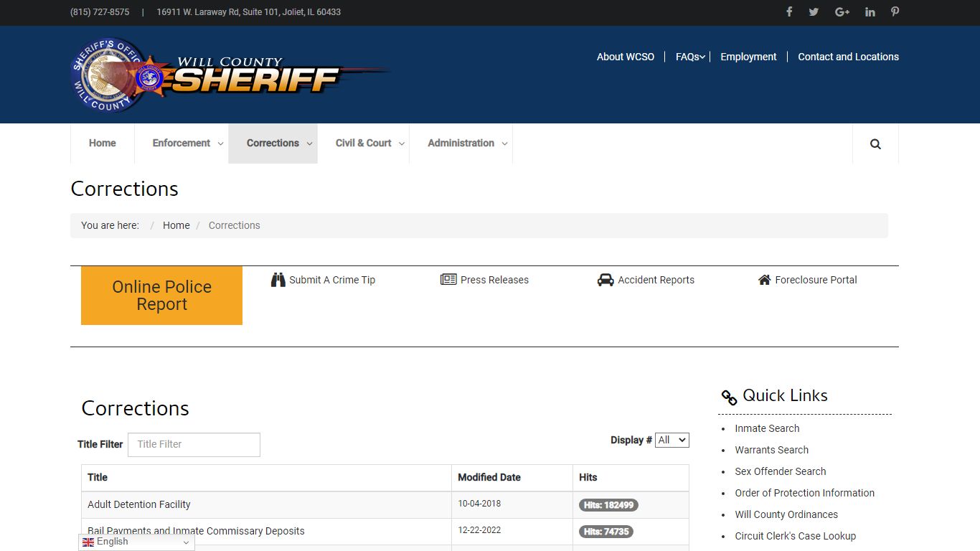The height and width of the screenshot is (551, 980).
Task: Open the Adult Detention Facility article
Action: pos(139,504)
